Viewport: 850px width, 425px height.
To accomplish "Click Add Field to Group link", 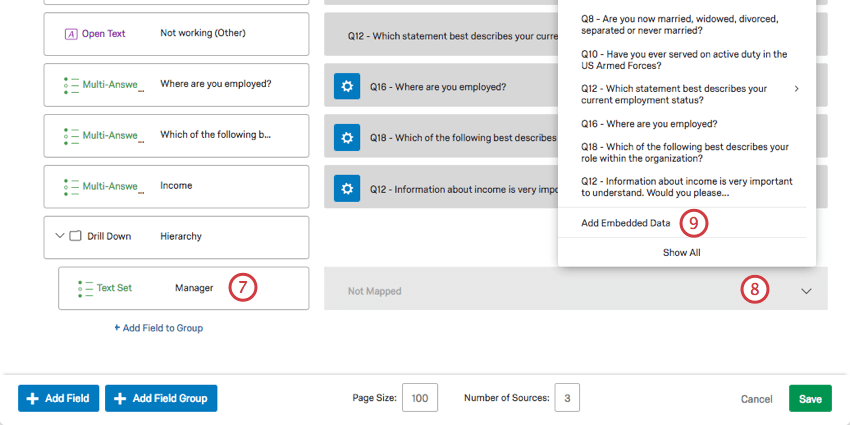I will coord(158,328).
